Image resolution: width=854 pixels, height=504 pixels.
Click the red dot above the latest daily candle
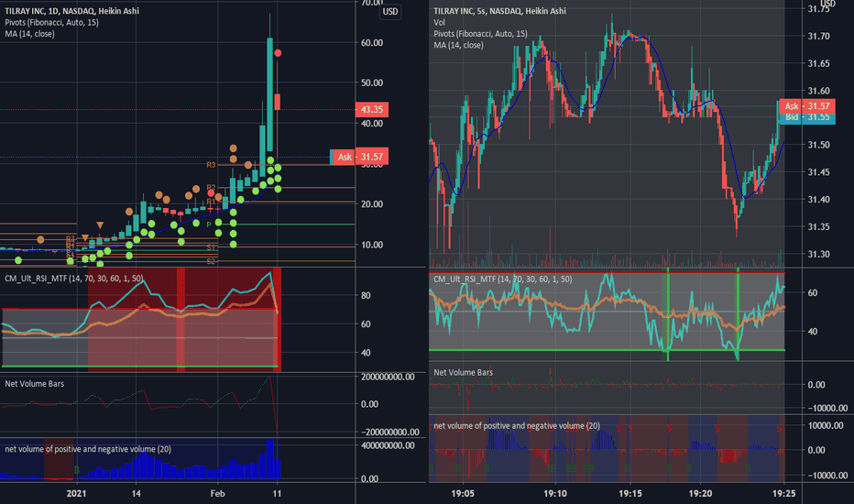point(278,53)
